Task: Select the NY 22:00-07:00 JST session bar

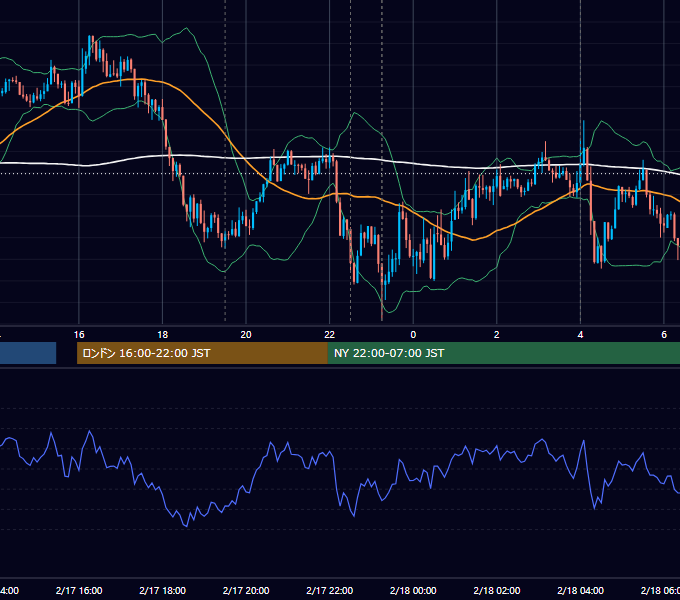Action: click(x=503, y=353)
